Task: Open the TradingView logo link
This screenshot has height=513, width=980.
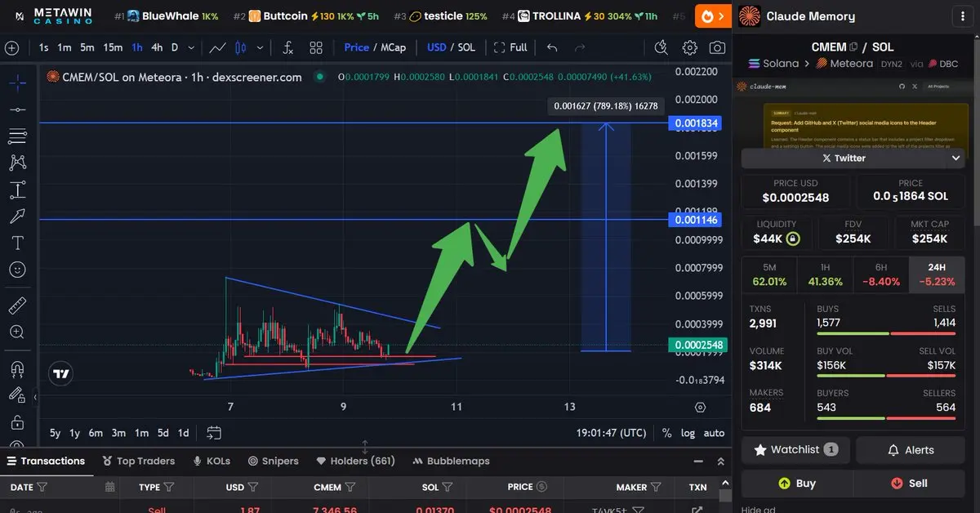Action: [61, 374]
